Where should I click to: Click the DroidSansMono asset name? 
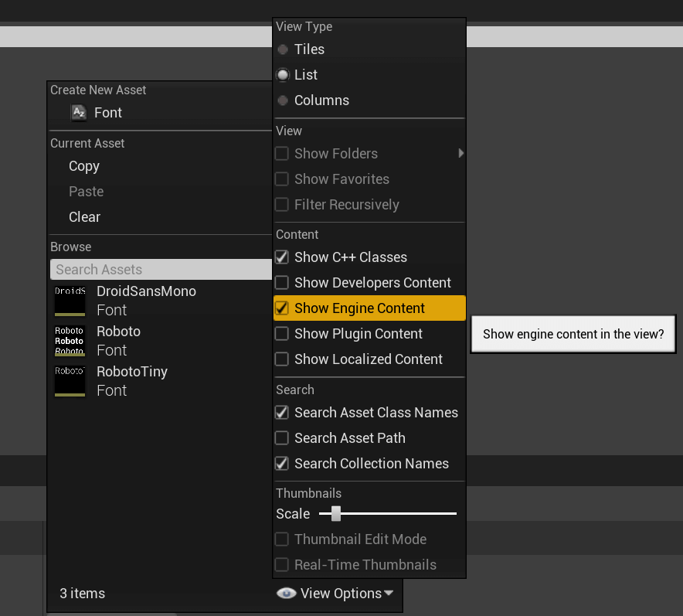tap(146, 291)
